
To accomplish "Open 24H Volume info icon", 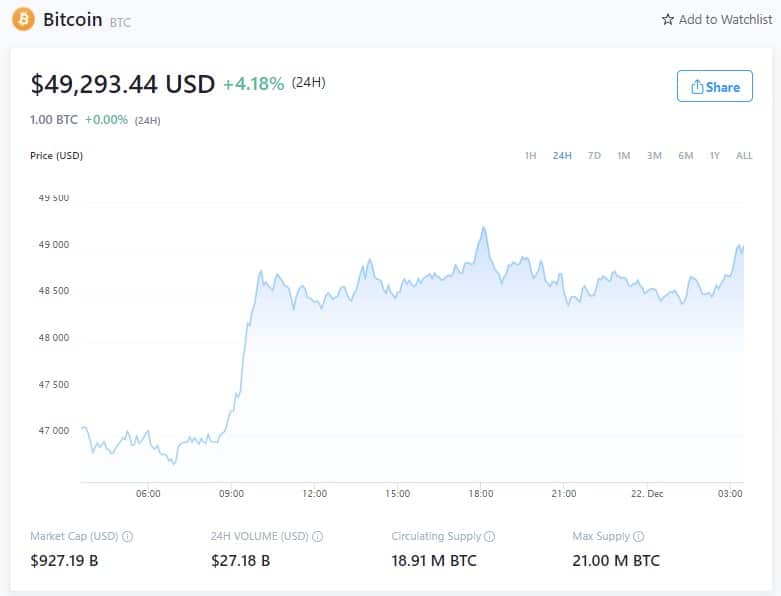I will coord(317,536).
